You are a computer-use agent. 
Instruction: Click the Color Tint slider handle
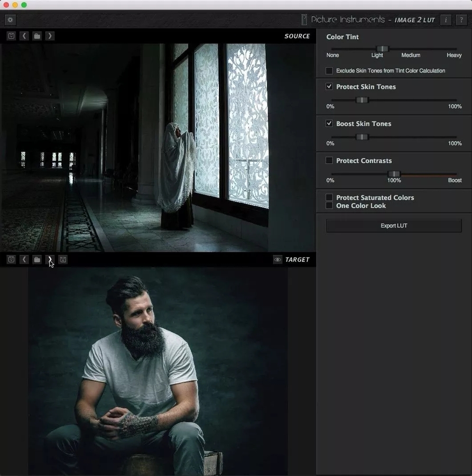382,49
